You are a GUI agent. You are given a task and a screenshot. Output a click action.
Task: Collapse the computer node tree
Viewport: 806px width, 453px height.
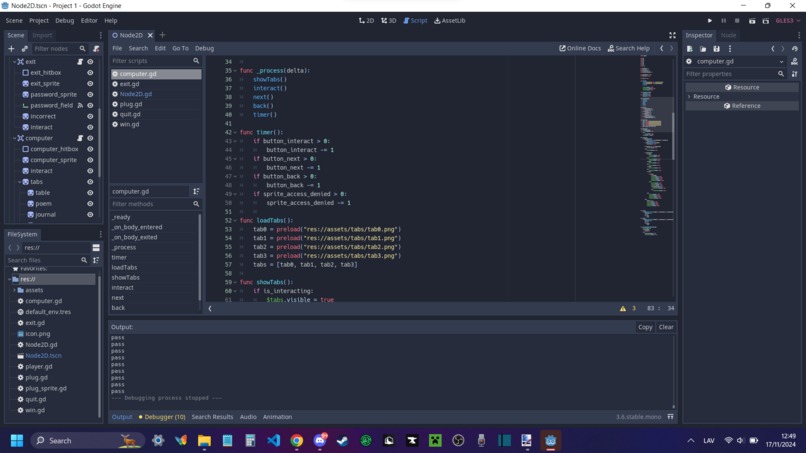[x=14, y=138]
